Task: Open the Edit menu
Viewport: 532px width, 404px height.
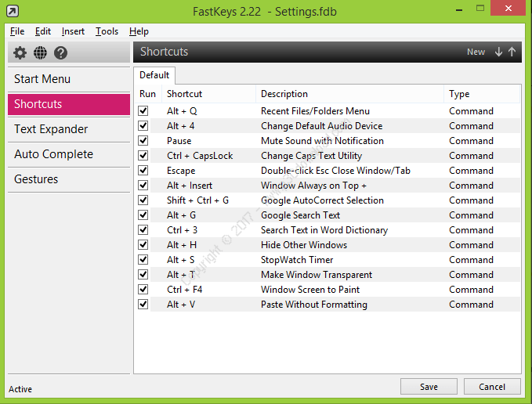Action: (x=43, y=31)
